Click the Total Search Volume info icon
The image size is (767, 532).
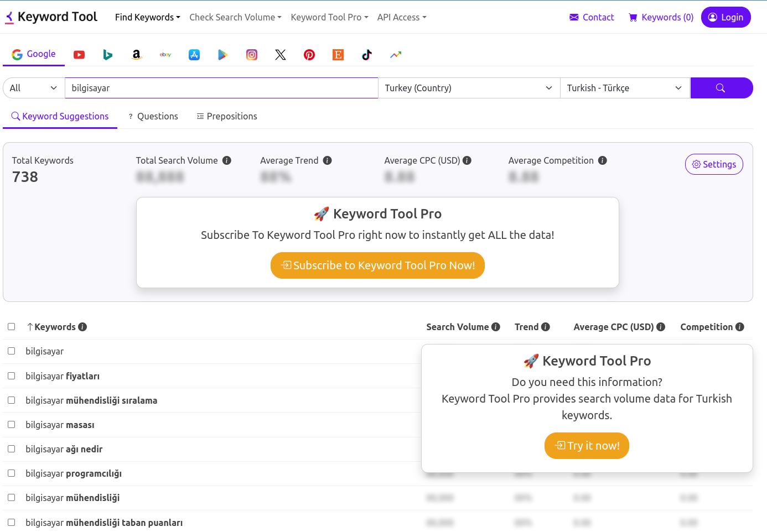click(x=227, y=160)
